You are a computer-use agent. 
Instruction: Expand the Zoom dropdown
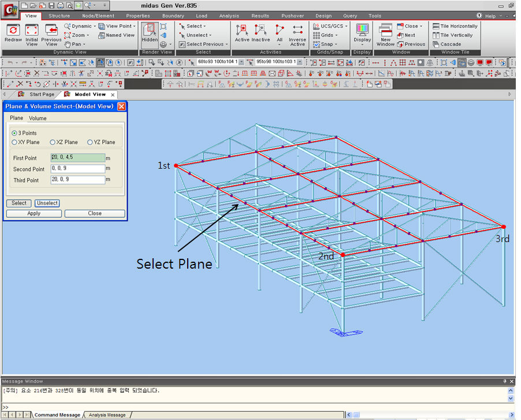[x=88, y=35]
